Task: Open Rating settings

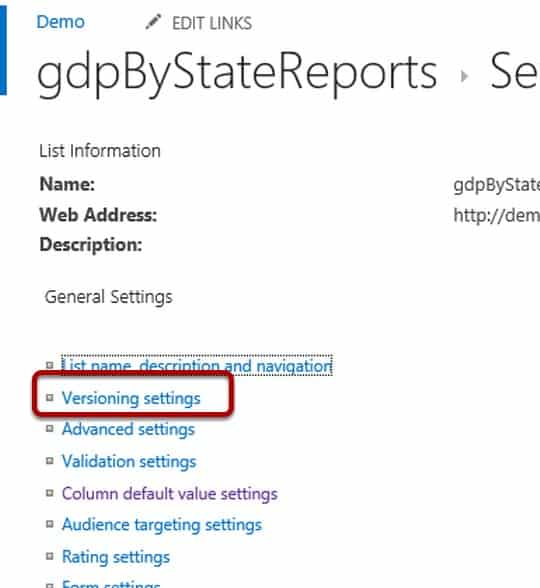Action: pos(116,557)
